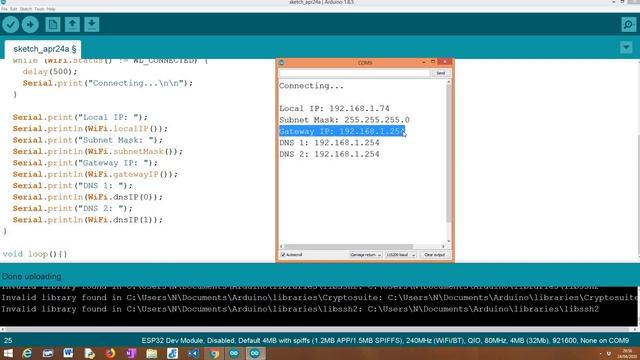Click the console horizontal scrollbar
Viewport: 640px width, 360px height.
point(317,329)
